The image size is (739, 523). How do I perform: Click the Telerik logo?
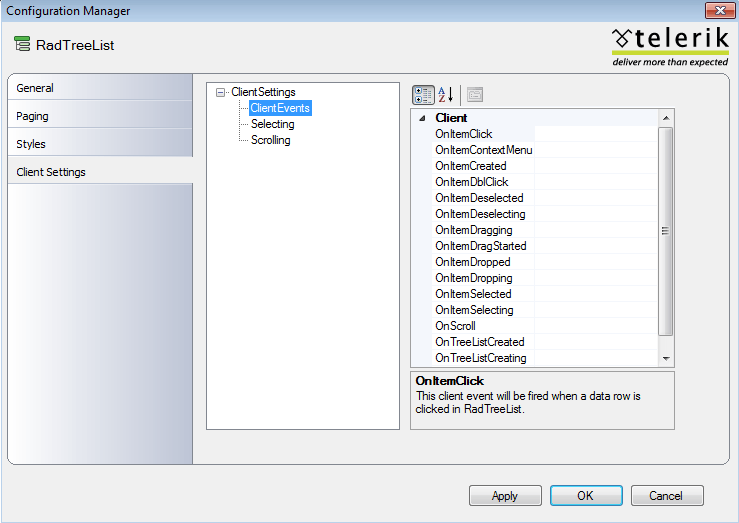pos(670,47)
